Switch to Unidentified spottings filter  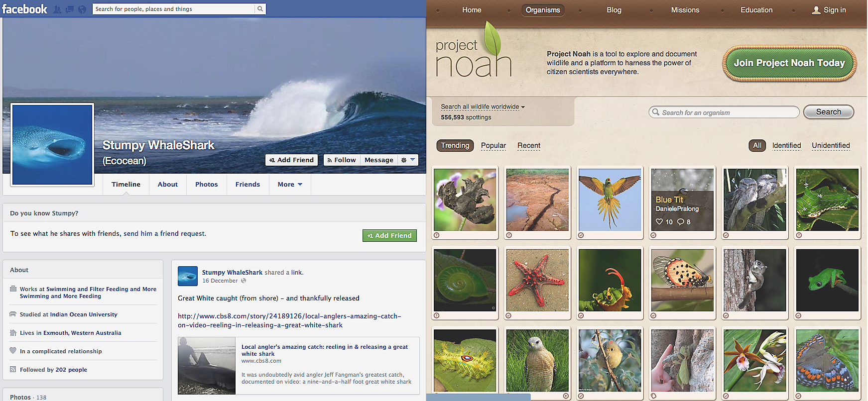point(831,145)
